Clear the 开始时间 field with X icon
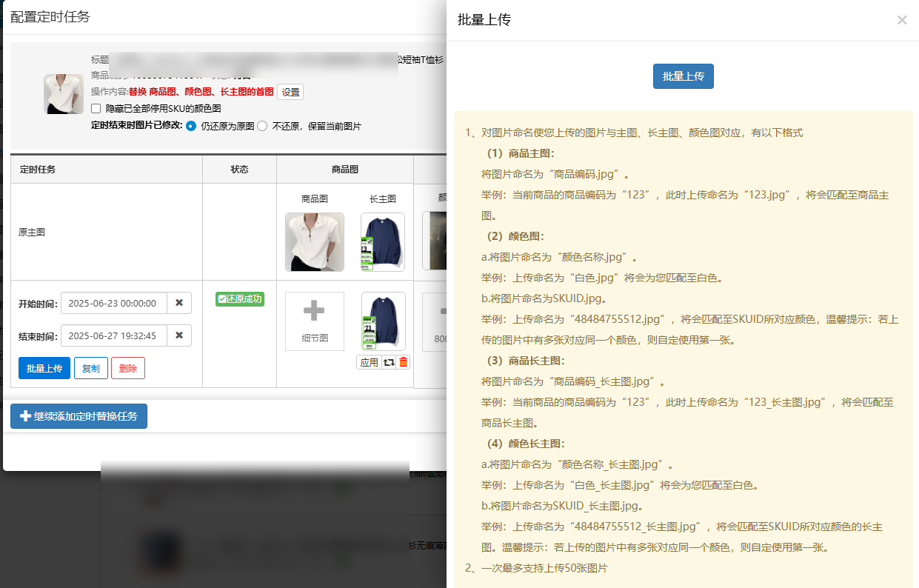 coord(179,303)
